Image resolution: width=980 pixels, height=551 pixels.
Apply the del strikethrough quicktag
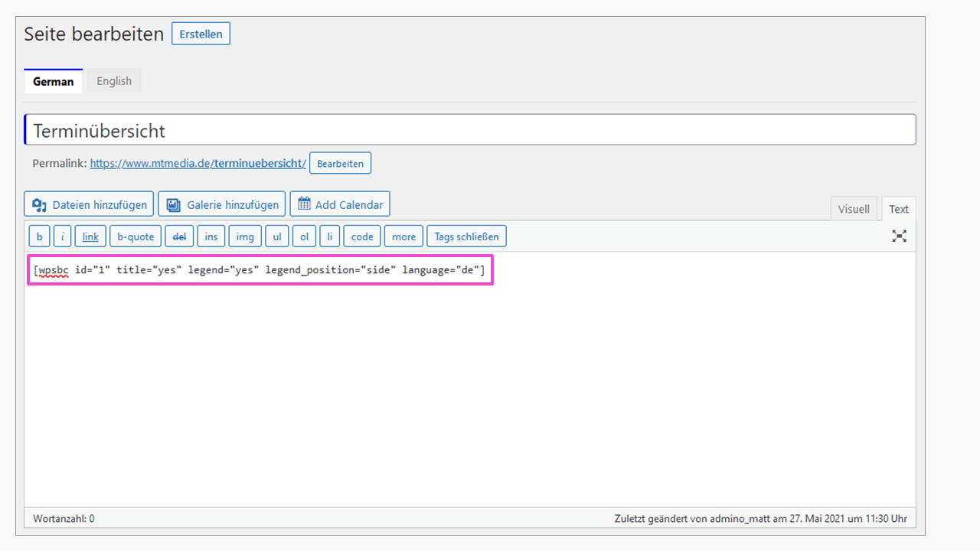coord(179,236)
